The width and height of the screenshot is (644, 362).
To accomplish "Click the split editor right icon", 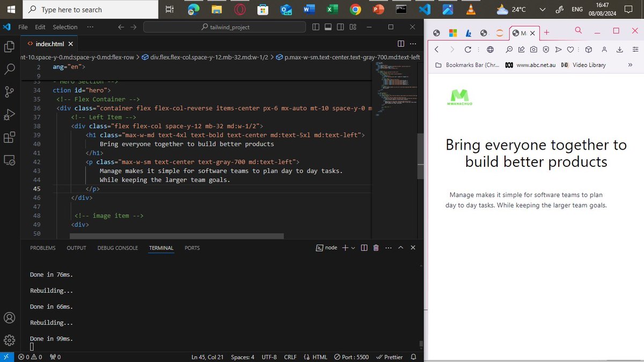I will 400,43.
